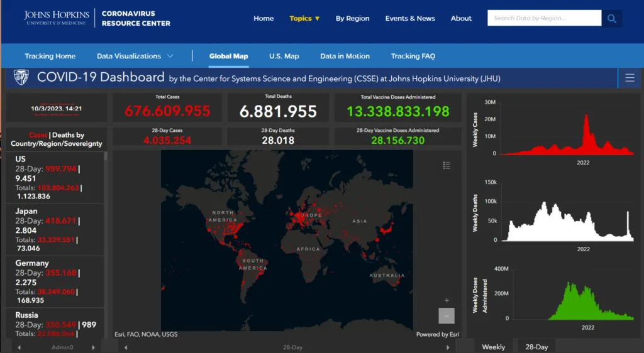Select the US entry in country list
Image resolution: width=644 pixels, height=353 pixels.
coord(55,178)
